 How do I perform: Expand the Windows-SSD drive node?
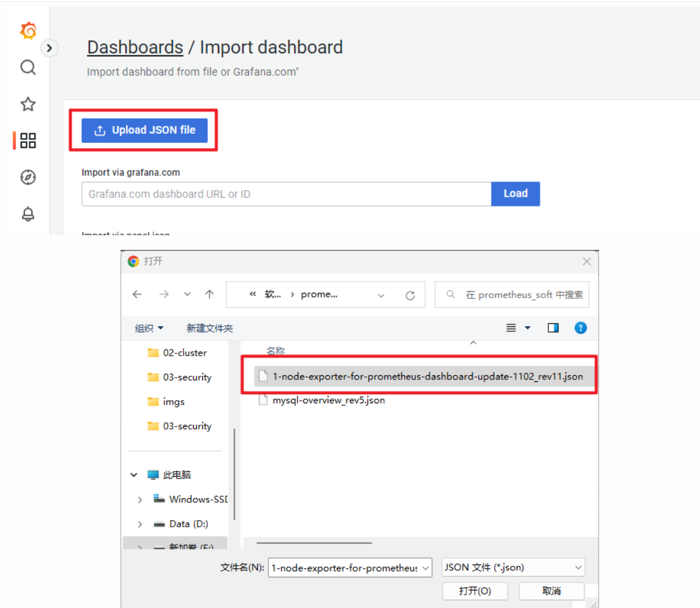[140, 500]
